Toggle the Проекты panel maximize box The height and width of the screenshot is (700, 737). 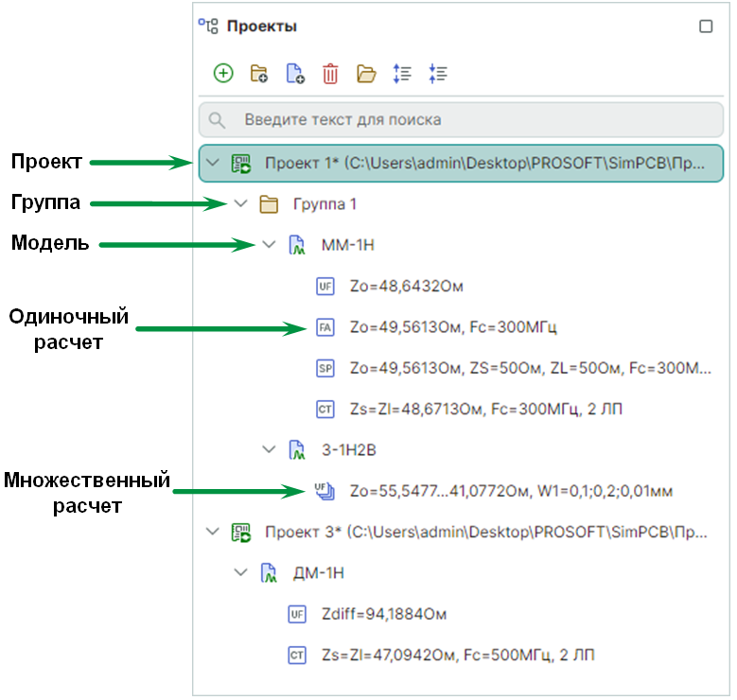pyautogui.click(x=706, y=26)
